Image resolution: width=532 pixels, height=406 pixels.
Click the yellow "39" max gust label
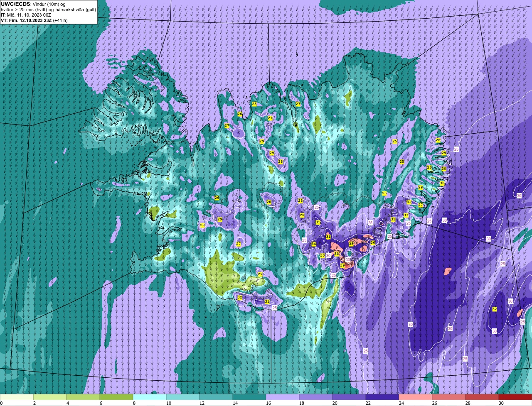click(342, 265)
